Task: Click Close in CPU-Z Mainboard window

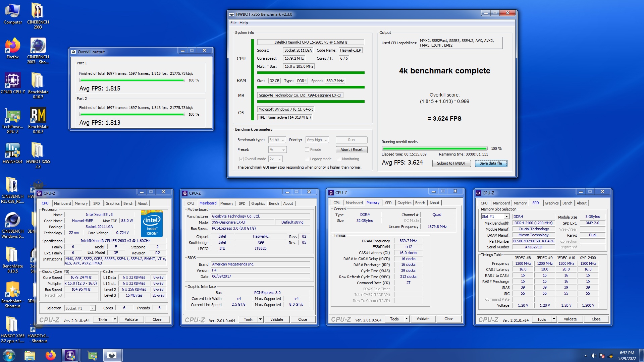Action: pos(303,319)
